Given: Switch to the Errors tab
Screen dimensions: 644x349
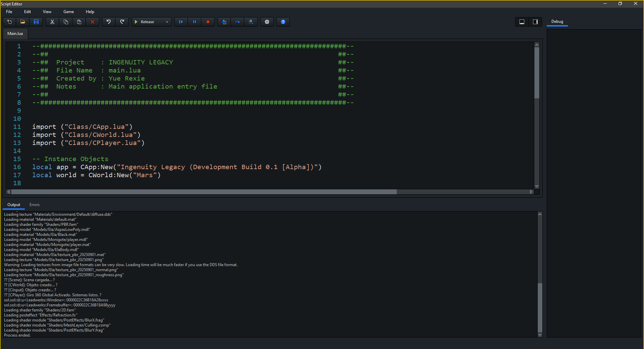Looking at the screenshot, I should (x=35, y=205).
